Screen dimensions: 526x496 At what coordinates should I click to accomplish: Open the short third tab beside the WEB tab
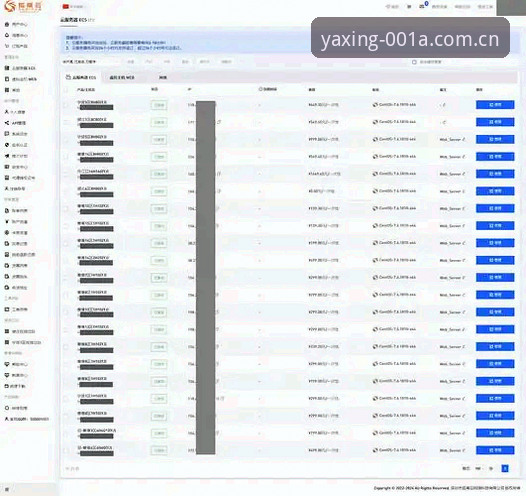coord(163,77)
